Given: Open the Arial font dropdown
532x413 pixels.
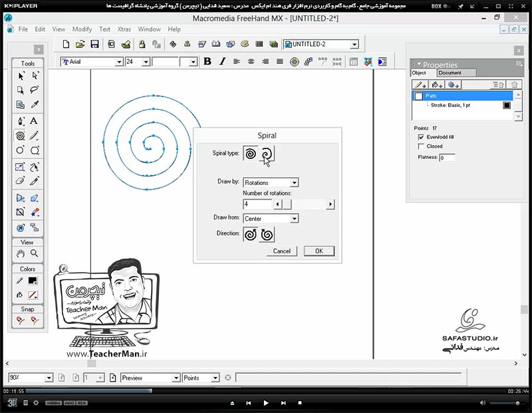Looking at the screenshot, I should pos(119,62).
